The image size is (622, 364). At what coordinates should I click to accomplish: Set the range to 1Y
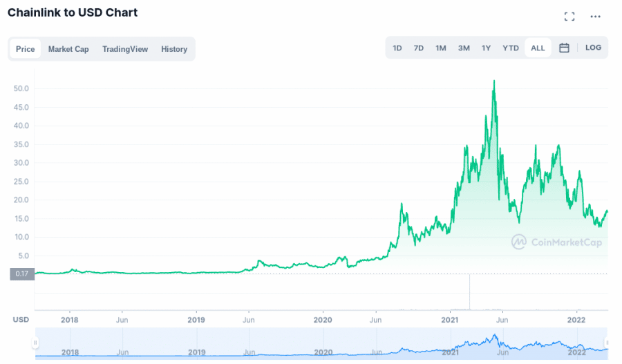click(x=486, y=48)
